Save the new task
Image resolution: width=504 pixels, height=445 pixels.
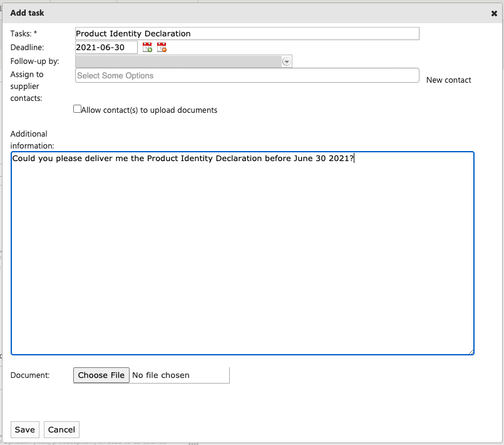25,429
